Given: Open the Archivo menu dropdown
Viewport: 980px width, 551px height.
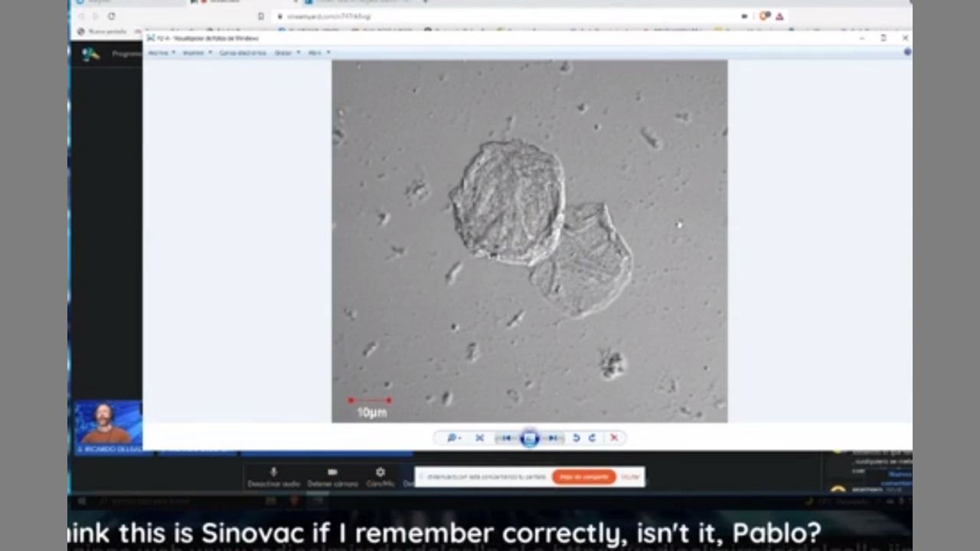Looking at the screenshot, I should click(162, 53).
